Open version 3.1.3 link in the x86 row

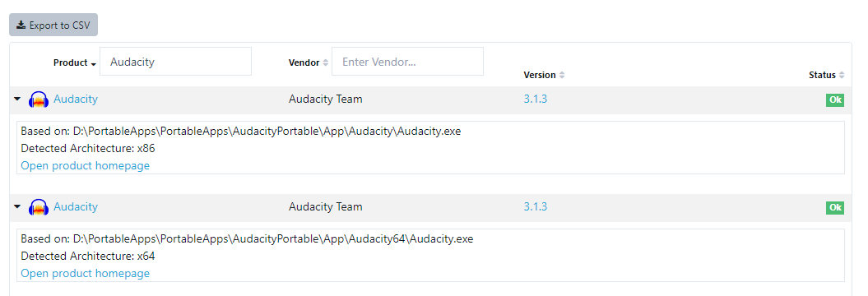pyautogui.click(x=536, y=99)
